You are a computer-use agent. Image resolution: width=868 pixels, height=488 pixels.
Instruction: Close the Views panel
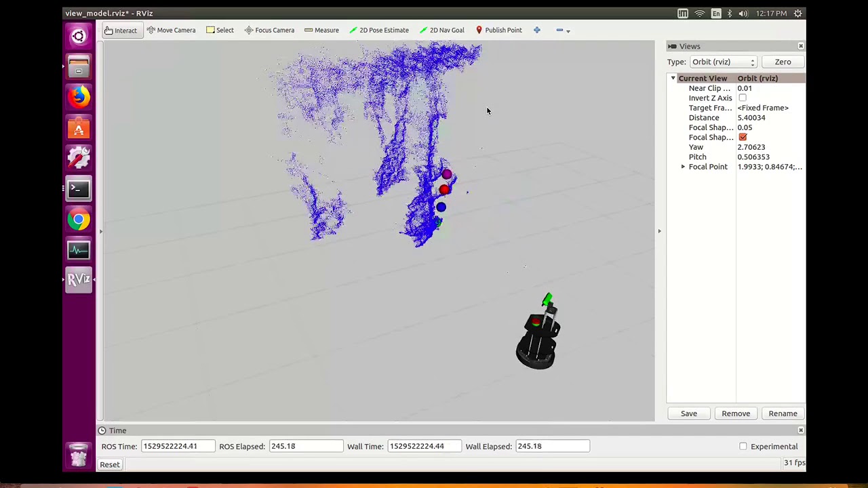point(801,46)
